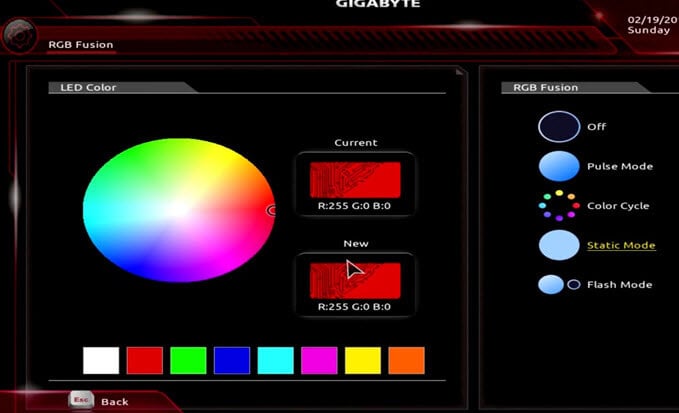Click the date 02/19/20 text
Image resolution: width=679 pixels, height=413 pixels.
(x=653, y=20)
